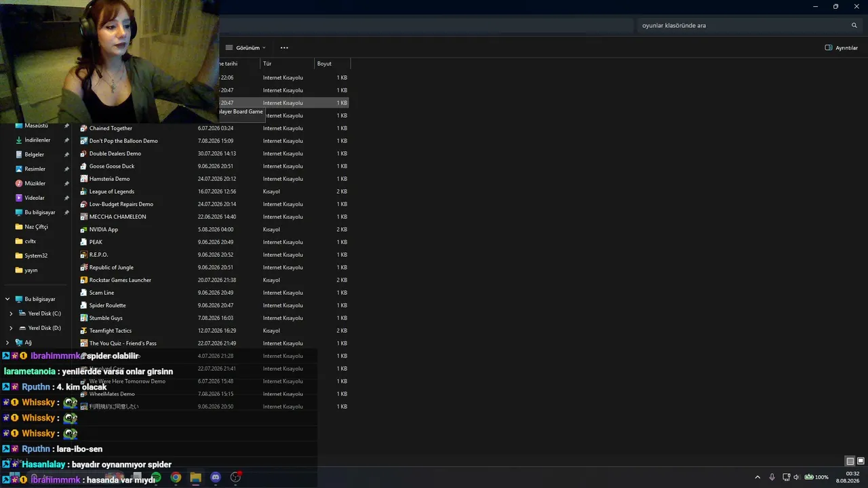Show hidden system tray icons
Screen dimensions: 868x488
tap(757, 477)
